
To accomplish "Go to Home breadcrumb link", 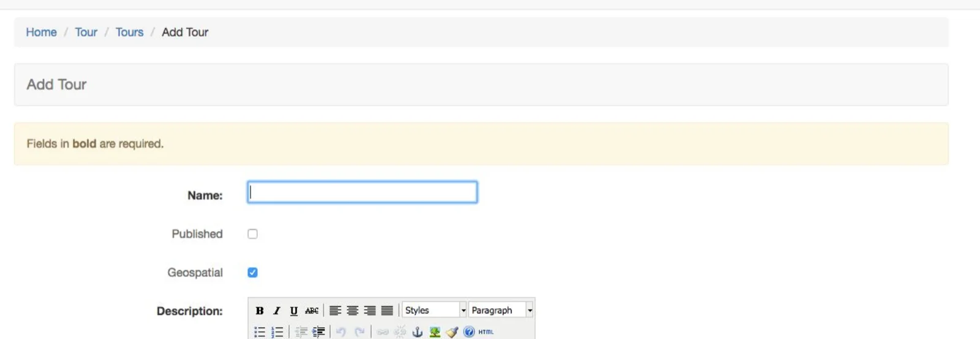I will [x=41, y=32].
